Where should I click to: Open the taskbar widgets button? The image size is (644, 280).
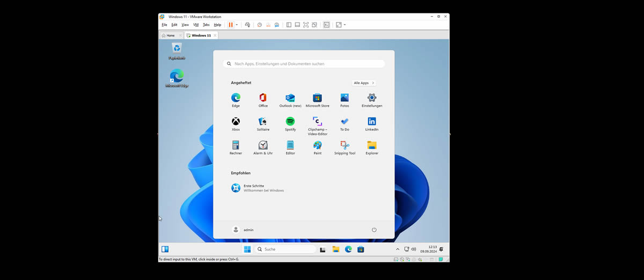(165, 249)
